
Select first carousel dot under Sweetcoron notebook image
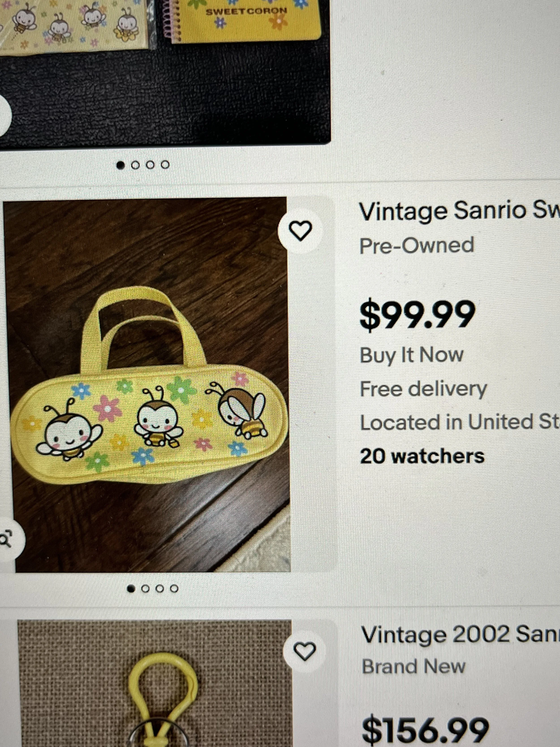121,165
